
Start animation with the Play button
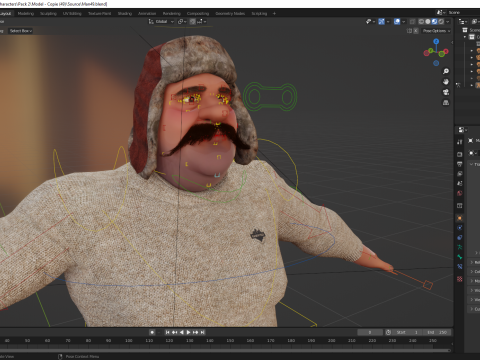[188, 332]
